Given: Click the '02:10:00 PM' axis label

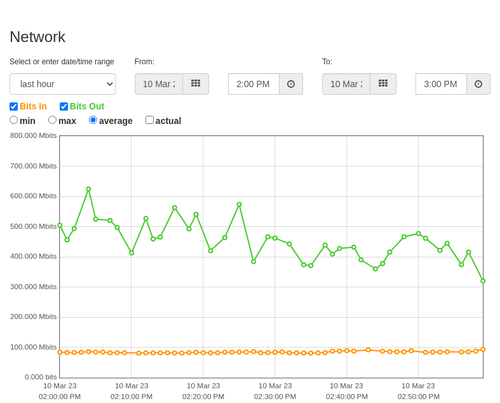Looking at the screenshot, I should pos(131,397).
